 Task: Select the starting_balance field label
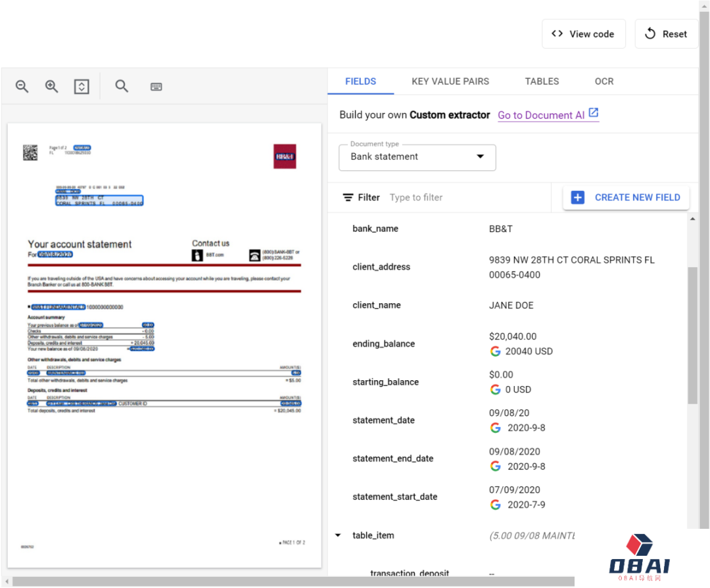[385, 382]
